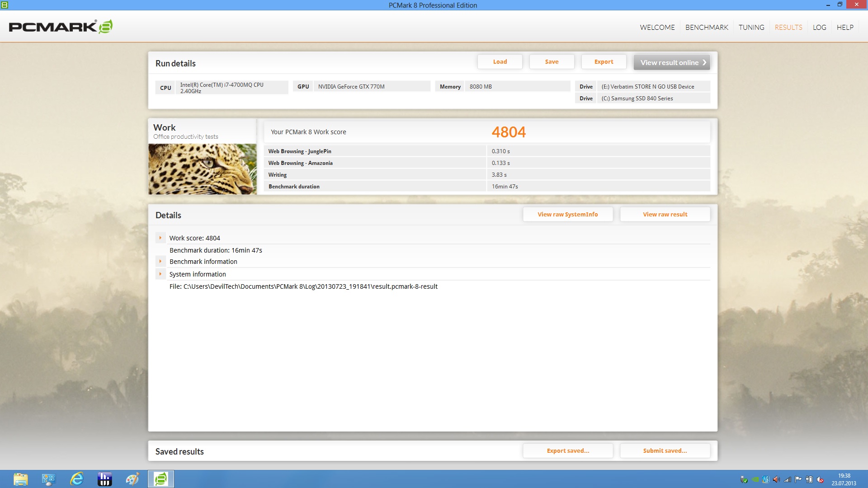Click the Web Browsing - JunglePin row
Screen dimensions: 868x488
pyautogui.click(x=487, y=151)
